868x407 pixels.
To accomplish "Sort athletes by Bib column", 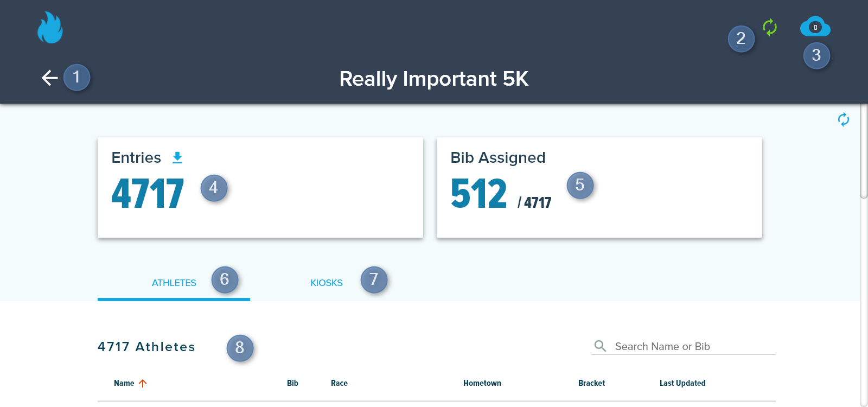I will 292,383.
